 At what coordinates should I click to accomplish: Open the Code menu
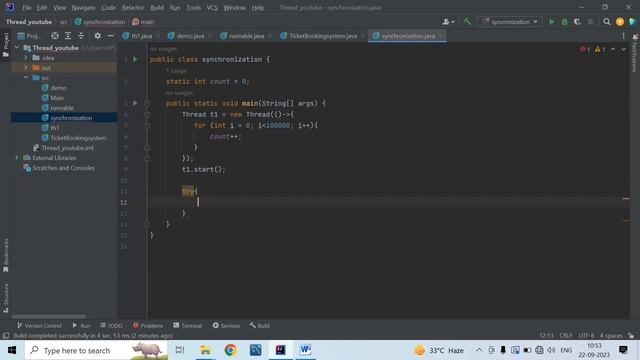[x=108, y=8]
